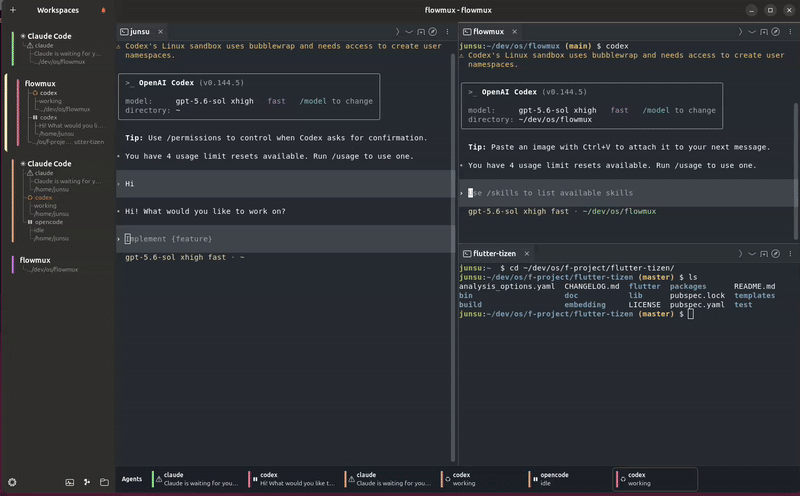Screen dimensions: 800x496
Task: Close the flutter-tizen tab
Action: click(527, 254)
